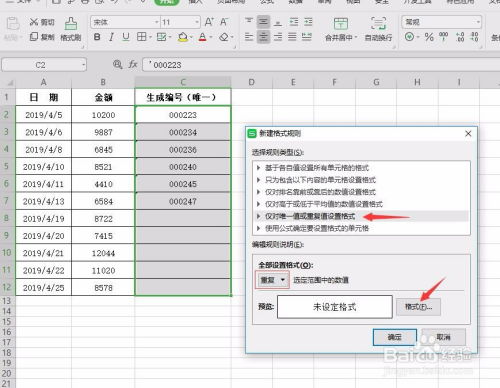Justify text in cell
Image resolution: width=500 pixels, height=388 pixels.
point(292,37)
